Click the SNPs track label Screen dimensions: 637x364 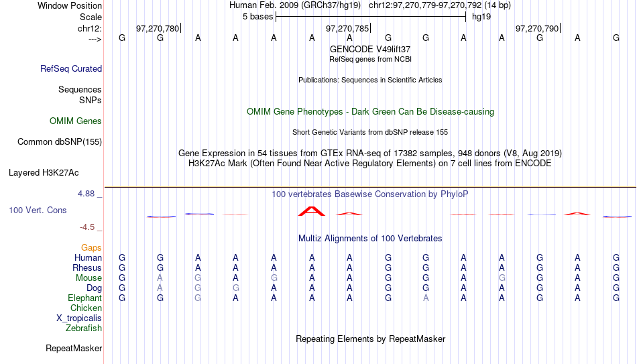tap(91, 100)
